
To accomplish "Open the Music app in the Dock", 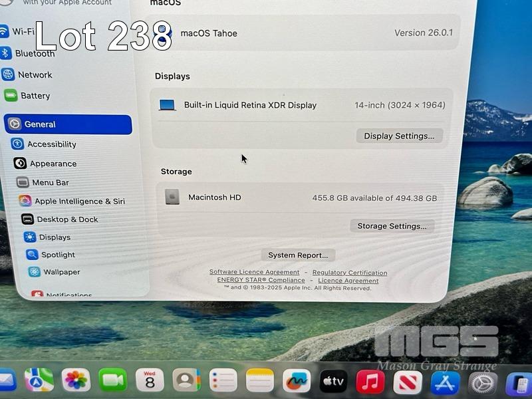I will coord(370,382).
